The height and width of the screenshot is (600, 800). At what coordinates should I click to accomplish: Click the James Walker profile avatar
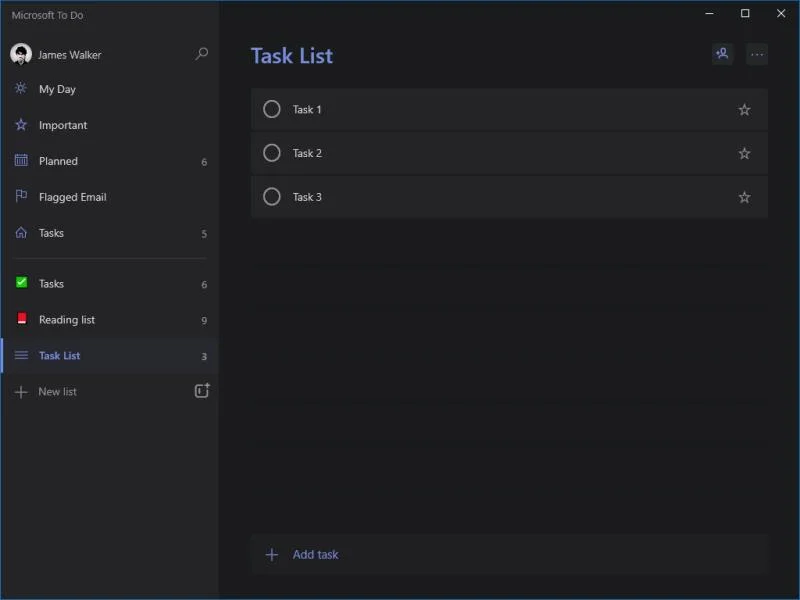click(21, 54)
